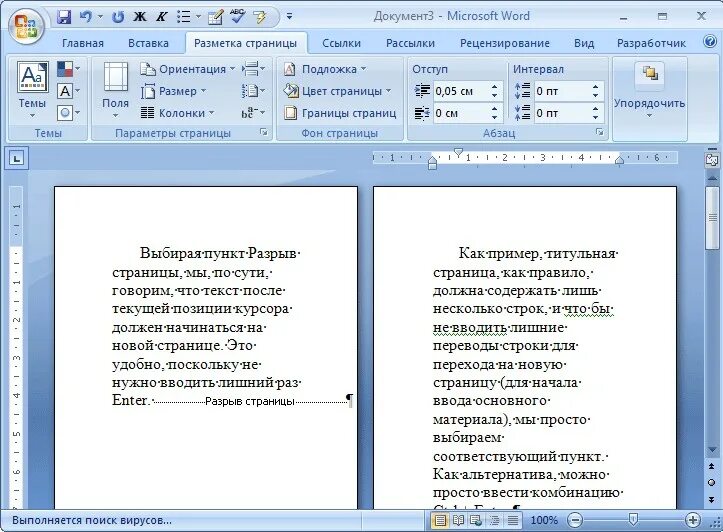Switch to the Ссылки tab
Image resolution: width=723 pixels, height=532 pixels.
342,43
